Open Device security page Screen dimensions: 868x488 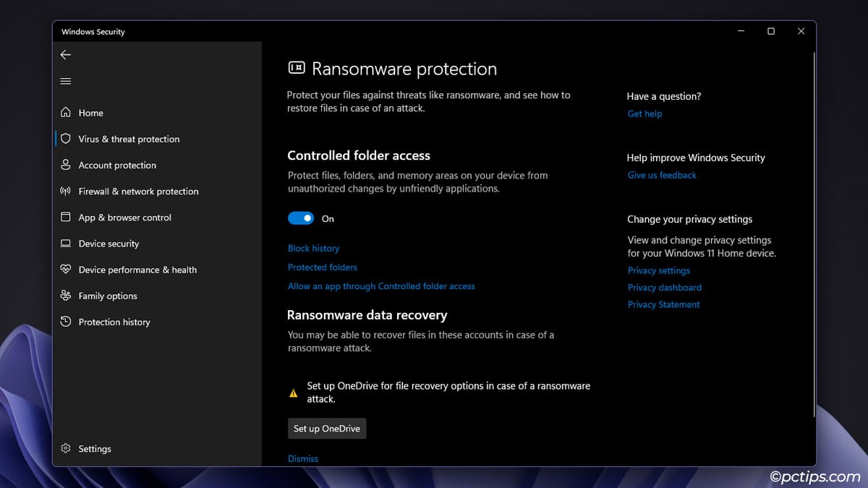tap(109, 244)
